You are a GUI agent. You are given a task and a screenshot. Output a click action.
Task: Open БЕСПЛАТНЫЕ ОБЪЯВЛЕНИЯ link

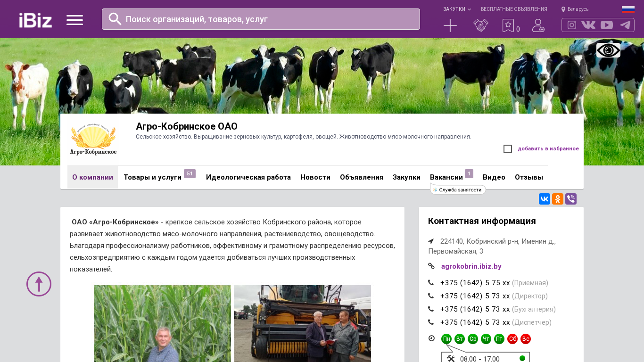coord(514,9)
